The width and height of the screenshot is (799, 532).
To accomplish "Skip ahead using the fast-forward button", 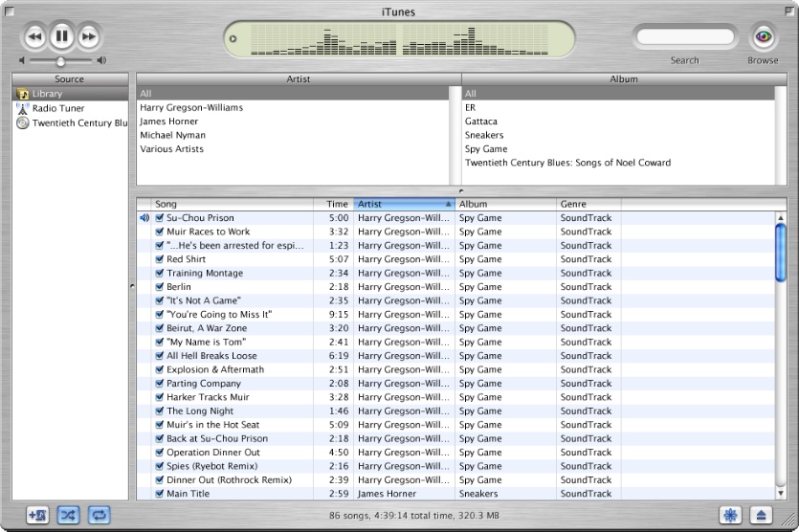I will [x=88, y=37].
